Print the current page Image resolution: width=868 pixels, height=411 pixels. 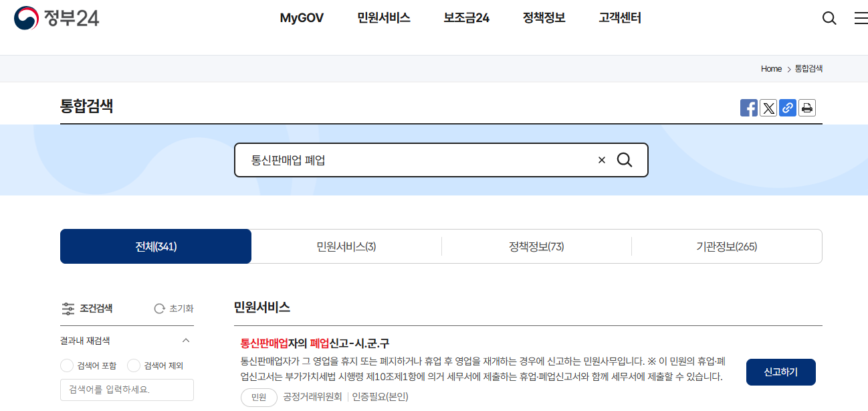[x=806, y=108]
